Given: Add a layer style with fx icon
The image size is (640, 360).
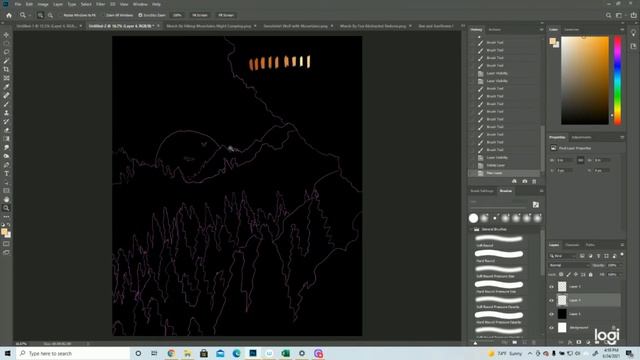Looking at the screenshot, I should coord(570,342).
